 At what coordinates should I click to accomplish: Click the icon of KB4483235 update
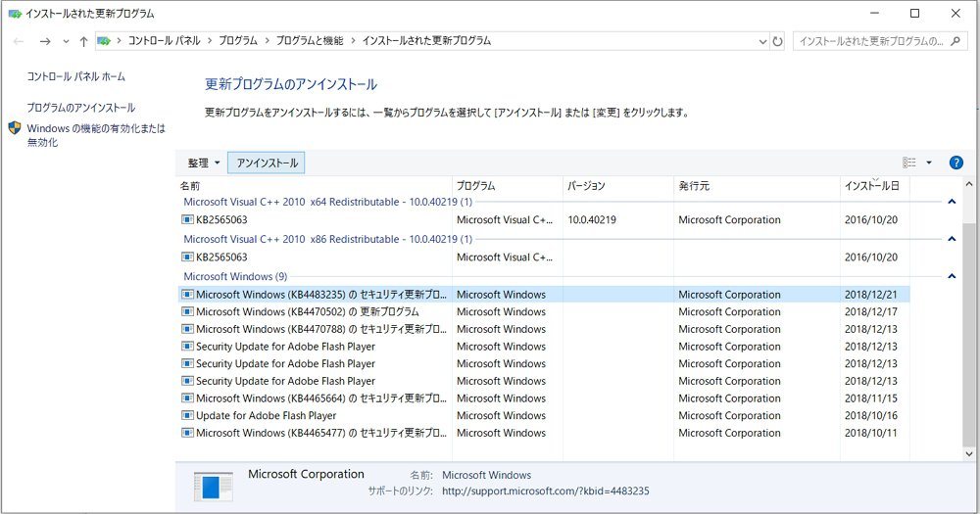(187, 294)
